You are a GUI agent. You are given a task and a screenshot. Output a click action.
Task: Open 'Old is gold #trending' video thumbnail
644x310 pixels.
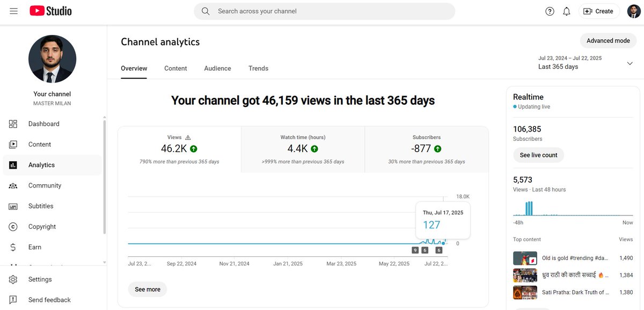(x=525, y=258)
